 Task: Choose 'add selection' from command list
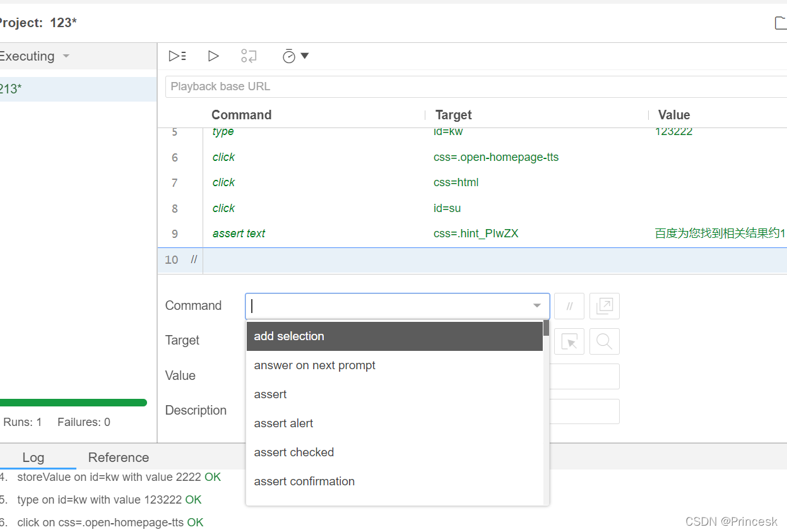point(394,336)
